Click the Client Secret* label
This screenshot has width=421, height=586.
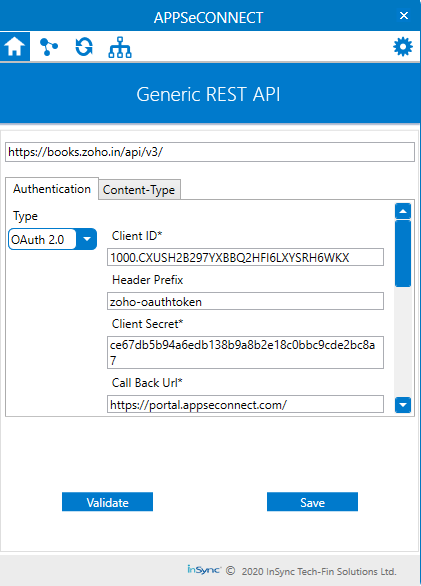[147, 324]
